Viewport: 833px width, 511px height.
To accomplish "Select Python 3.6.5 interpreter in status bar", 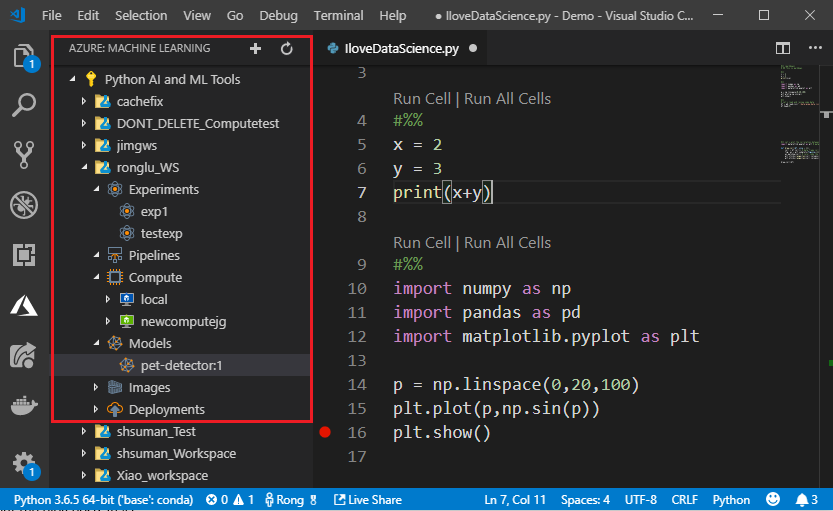I will tap(103, 499).
